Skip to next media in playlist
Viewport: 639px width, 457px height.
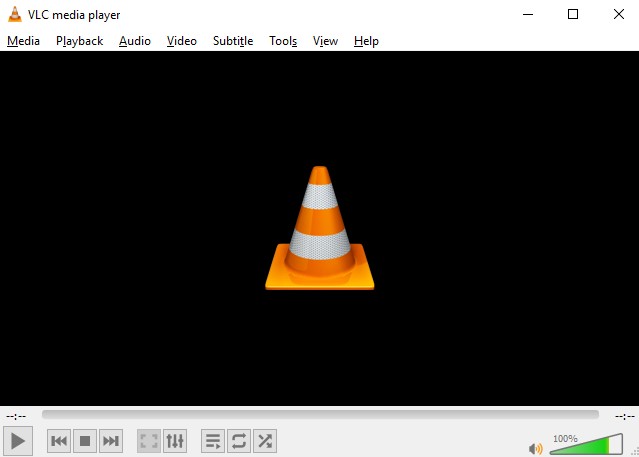(x=110, y=441)
